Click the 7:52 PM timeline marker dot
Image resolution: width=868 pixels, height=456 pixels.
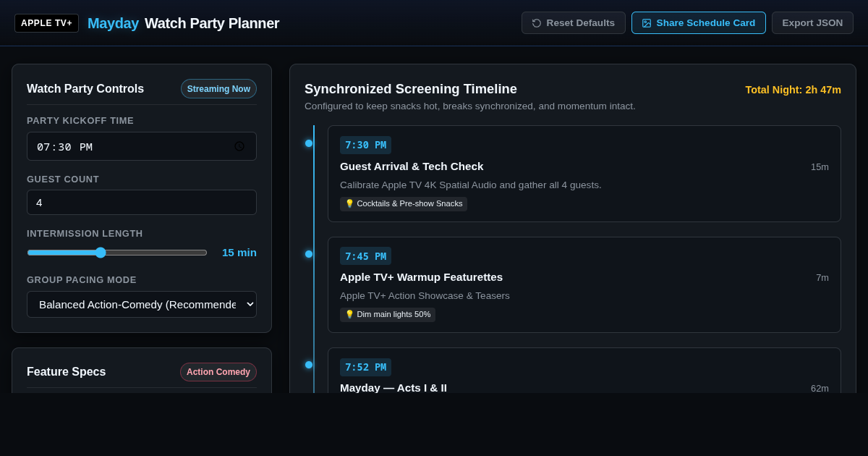tap(309, 365)
